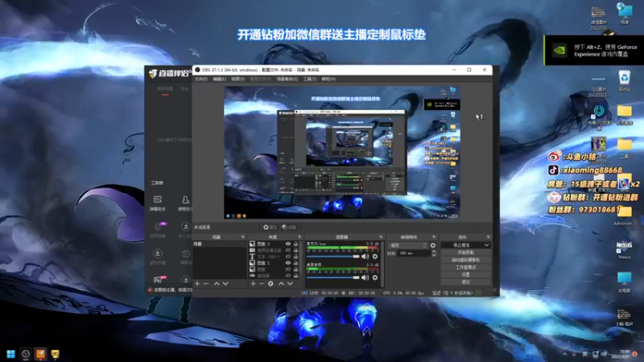
Task: Show hidden tray icons chevron on taskbar
Action: 565,354
